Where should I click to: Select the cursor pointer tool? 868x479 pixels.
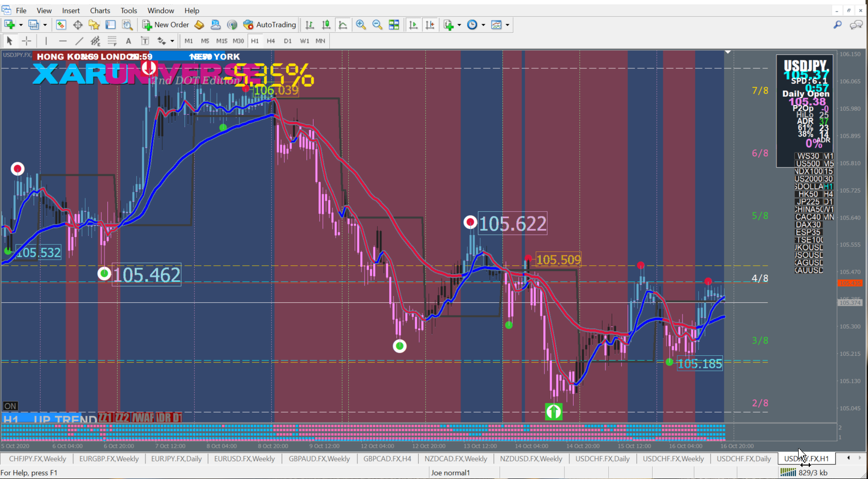[x=10, y=41]
